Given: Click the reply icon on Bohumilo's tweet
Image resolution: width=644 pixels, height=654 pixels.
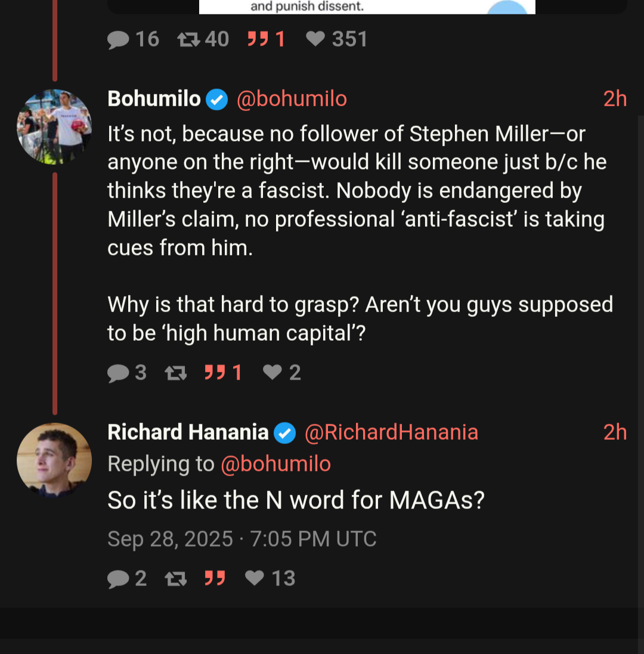Looking at the screenshot, I should click(119, 373).
